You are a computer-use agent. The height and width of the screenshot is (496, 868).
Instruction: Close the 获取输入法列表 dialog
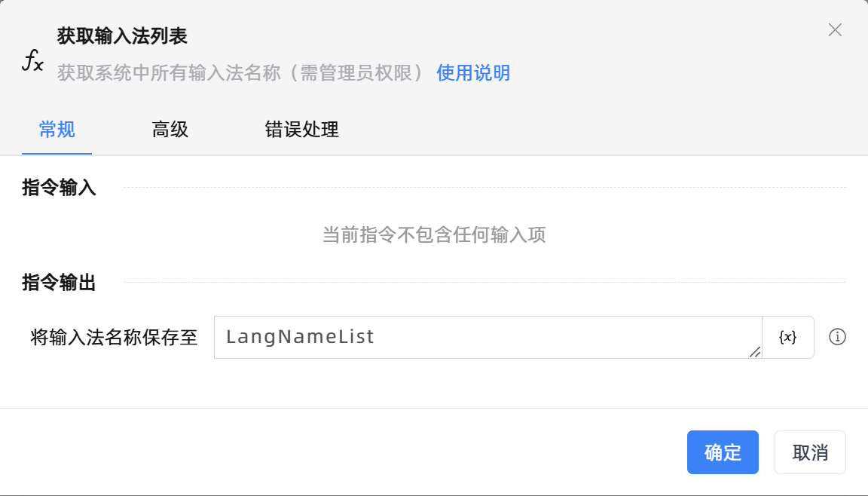coord(835,30)
